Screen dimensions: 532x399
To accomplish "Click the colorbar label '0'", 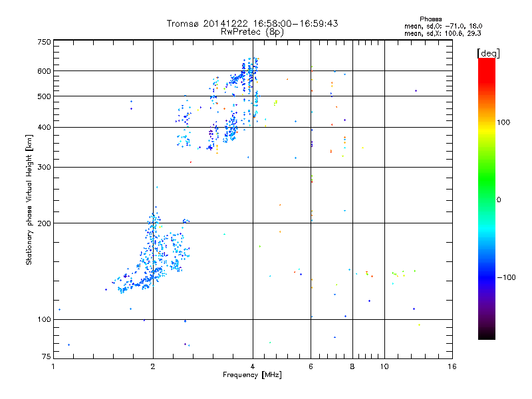I will (x=498, y=199).
